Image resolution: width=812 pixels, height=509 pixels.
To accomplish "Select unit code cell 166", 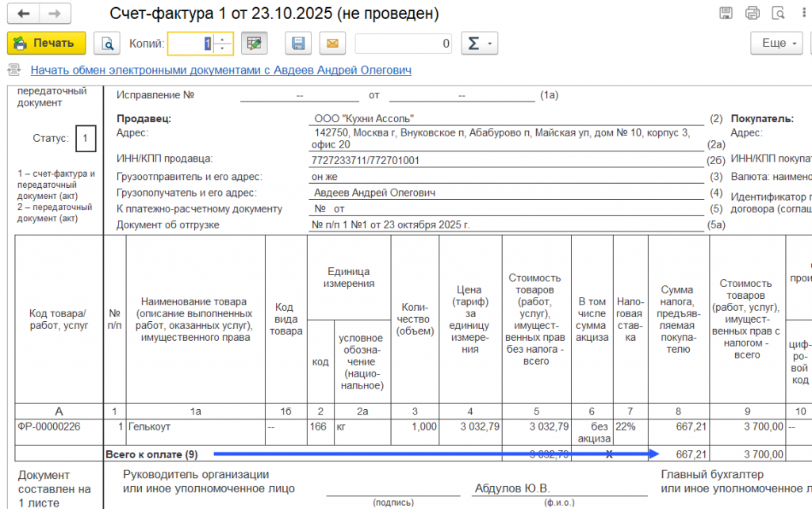I will coord(320,431).
